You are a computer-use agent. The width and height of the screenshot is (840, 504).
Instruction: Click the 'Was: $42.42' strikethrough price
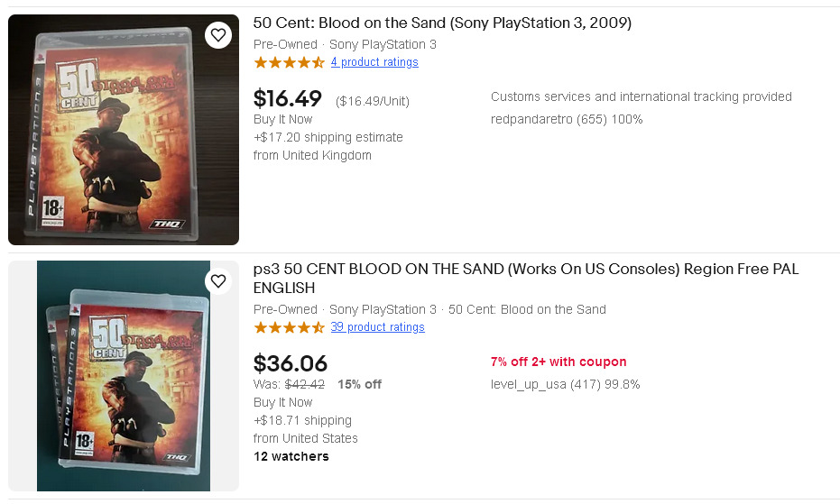[289, 384]
